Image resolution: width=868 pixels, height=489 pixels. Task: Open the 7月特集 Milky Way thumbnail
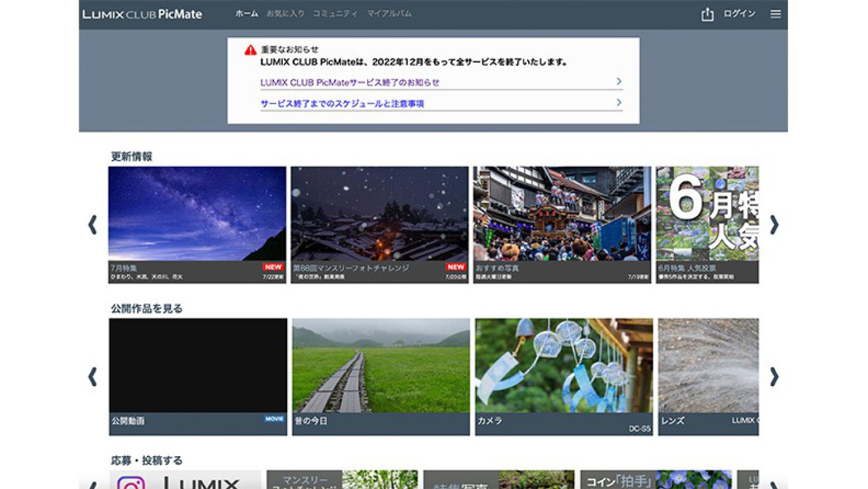[197, 213]
